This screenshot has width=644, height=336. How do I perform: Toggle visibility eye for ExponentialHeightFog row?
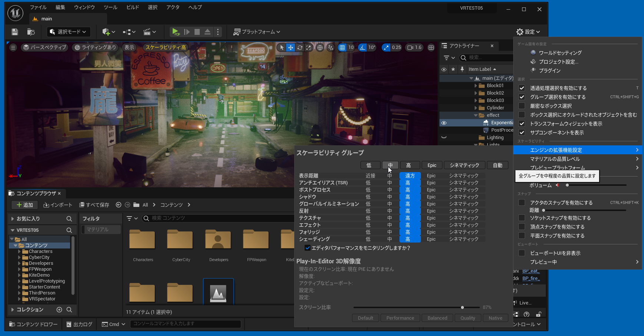(444, 123)
